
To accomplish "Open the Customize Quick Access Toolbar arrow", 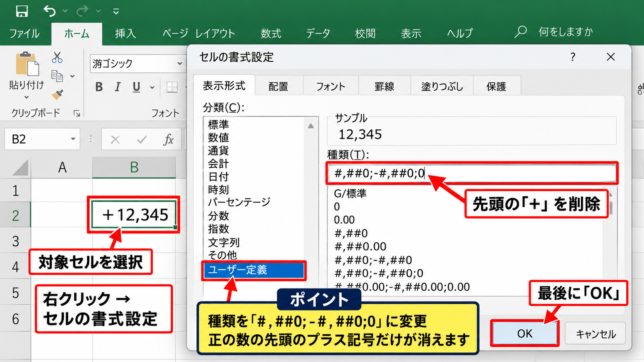I will (x=116, y=12).
